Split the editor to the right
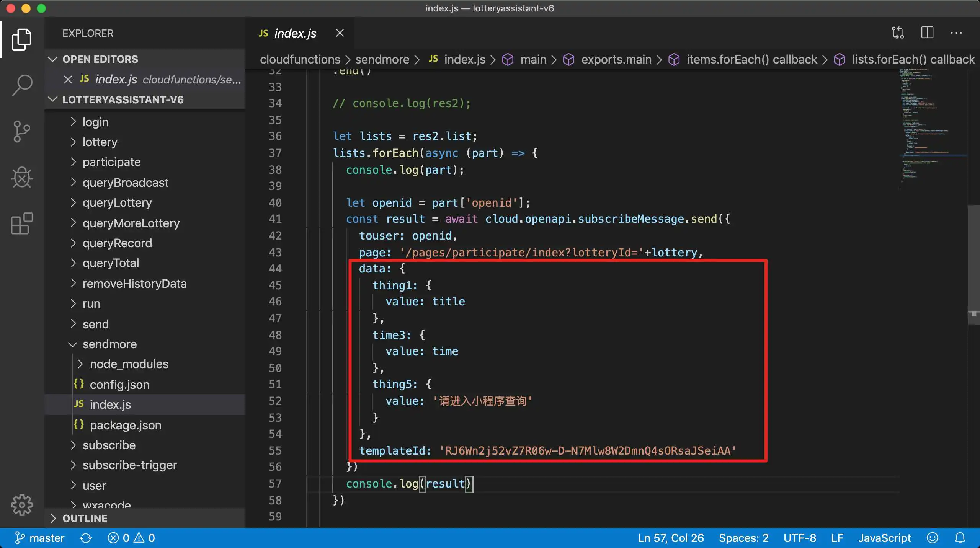The image size is (980, 548). pyautogui.click(x=927, y=33)
